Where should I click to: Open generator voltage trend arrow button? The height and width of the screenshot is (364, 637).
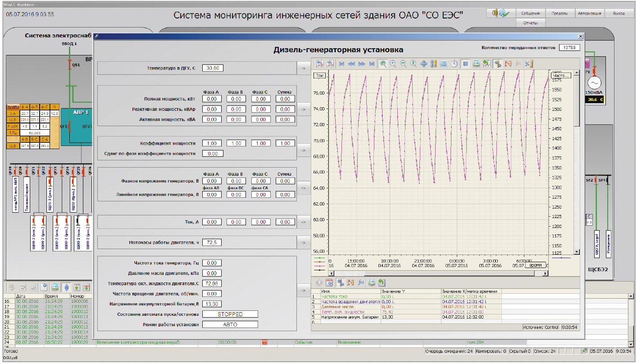(x=303, y=188)
